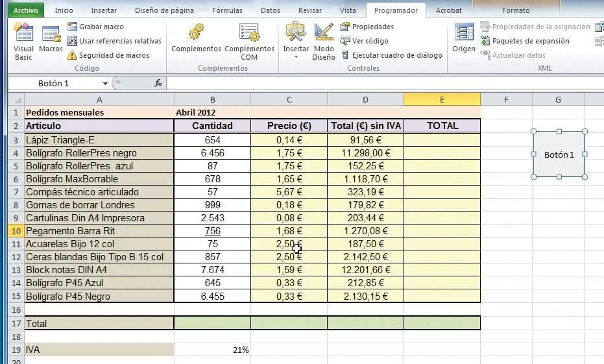Open the Complementos add-ins dialog
This screenshot has height=364, width=604.
click(x=196, y=40)
